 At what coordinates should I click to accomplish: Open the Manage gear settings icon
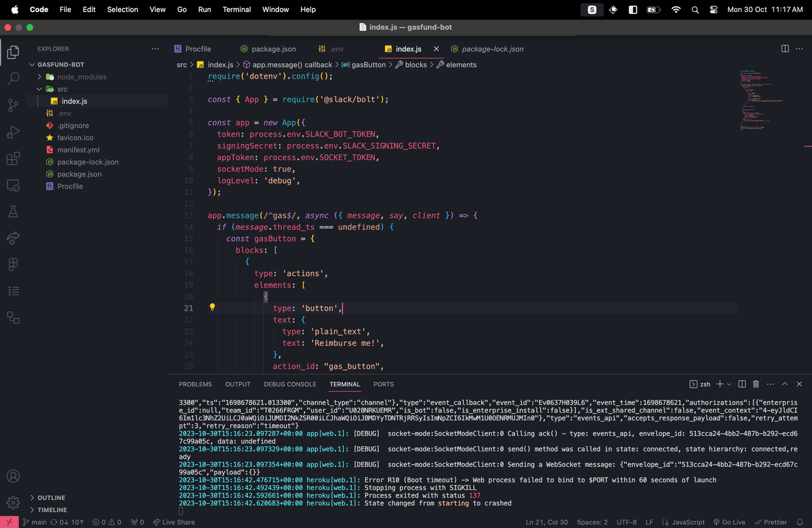pos(13,503)
